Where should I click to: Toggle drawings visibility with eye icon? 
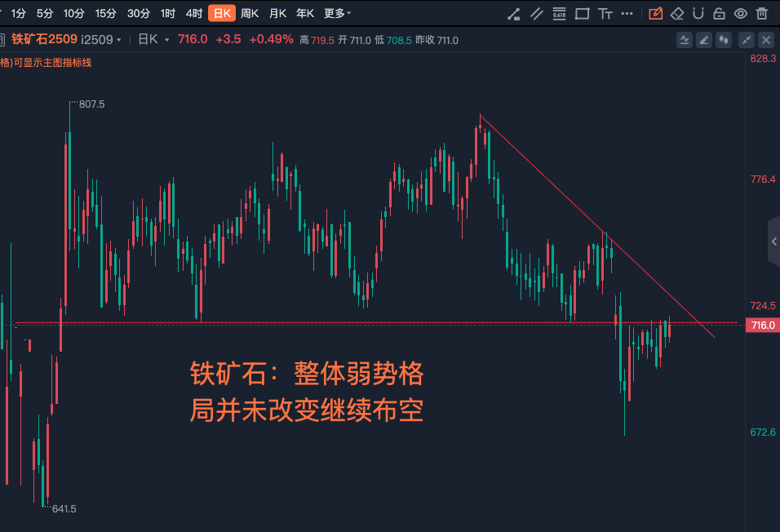740,14
